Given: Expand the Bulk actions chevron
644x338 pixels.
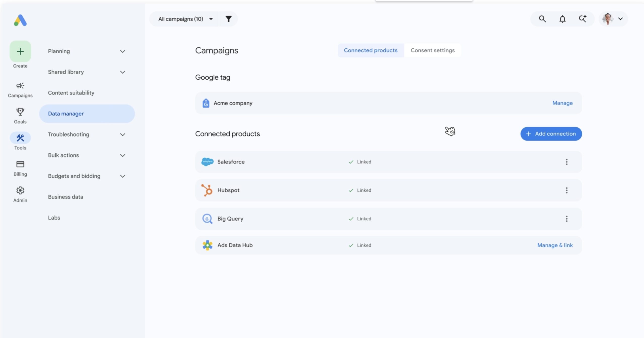Looking at the screenshot, I should coord(123,155).
